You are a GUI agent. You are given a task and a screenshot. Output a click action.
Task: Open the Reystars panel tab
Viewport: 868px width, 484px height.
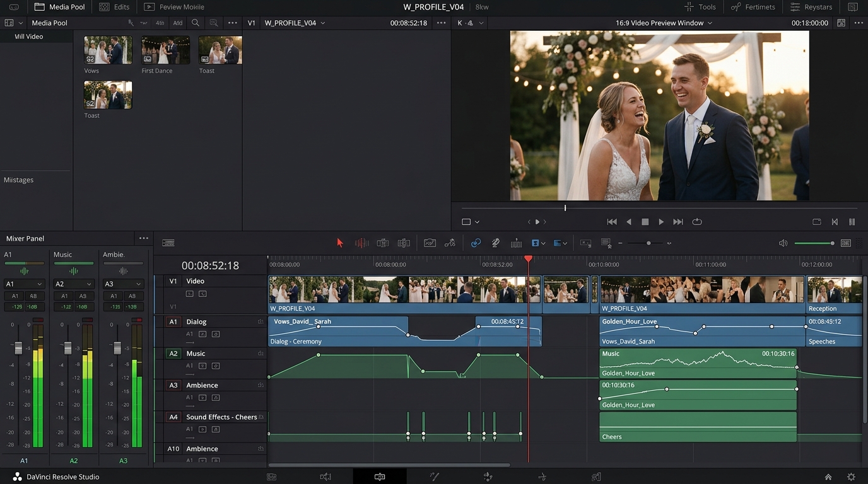click(812, 7)
